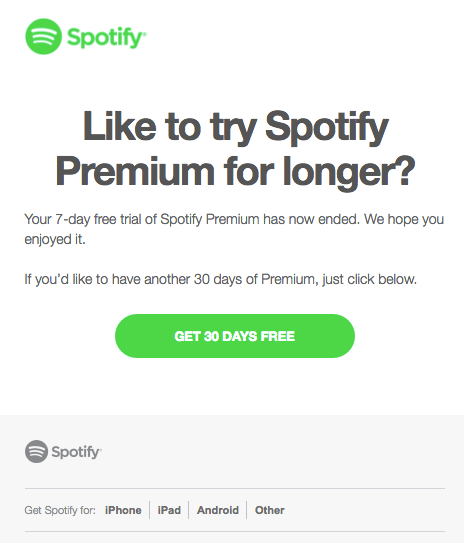Click the 'another 30 days of Premium' sentence
The height and width of the screenshot is (543, 464).
pos(220,279)
